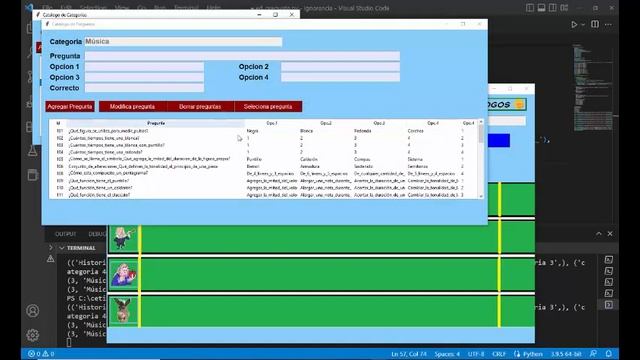Toggle secondary sidebar layout icon
Viewport: 640px width, 360px height.
click(x=553, y=8)
